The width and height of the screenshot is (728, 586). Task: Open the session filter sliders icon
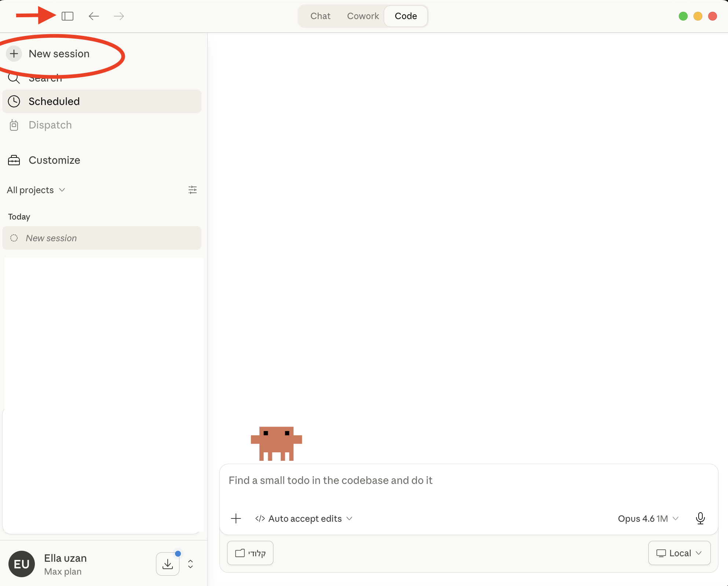193,190
